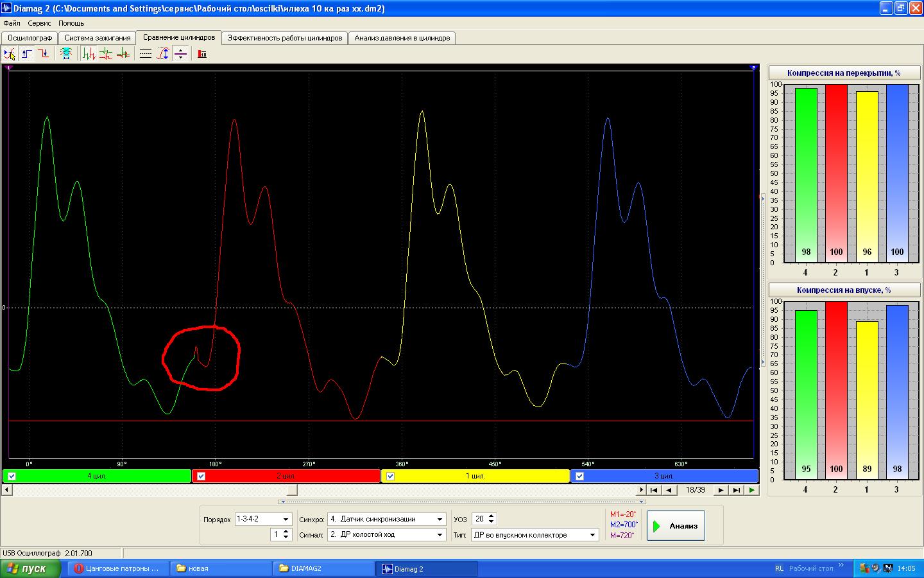Click the M2=700° marker readout
This screenshot has height=578, width=924.
click(623, 525)
